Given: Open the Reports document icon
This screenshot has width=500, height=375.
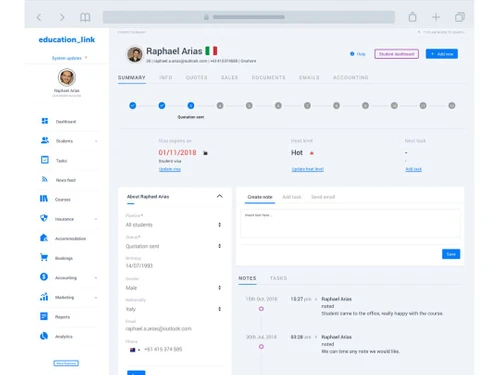Looking at the screenshot, I should pos(44,316).
